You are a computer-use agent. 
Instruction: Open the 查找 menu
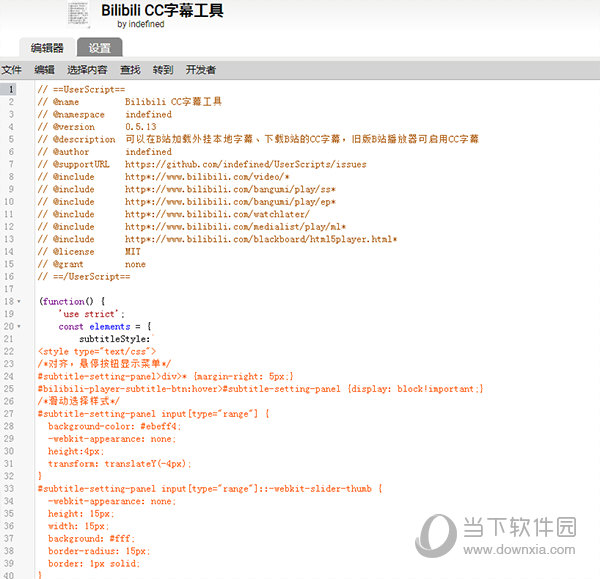[x=130, y=70]
